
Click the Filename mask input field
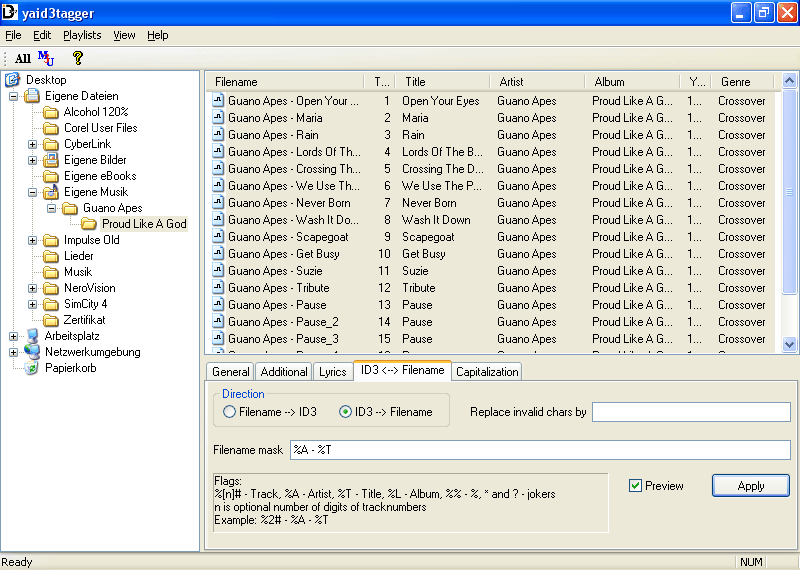pos(540,450)
